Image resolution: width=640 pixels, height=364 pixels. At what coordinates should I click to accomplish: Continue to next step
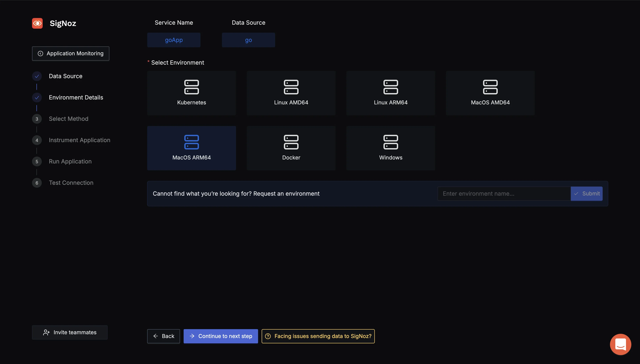(x=221, y=336)
